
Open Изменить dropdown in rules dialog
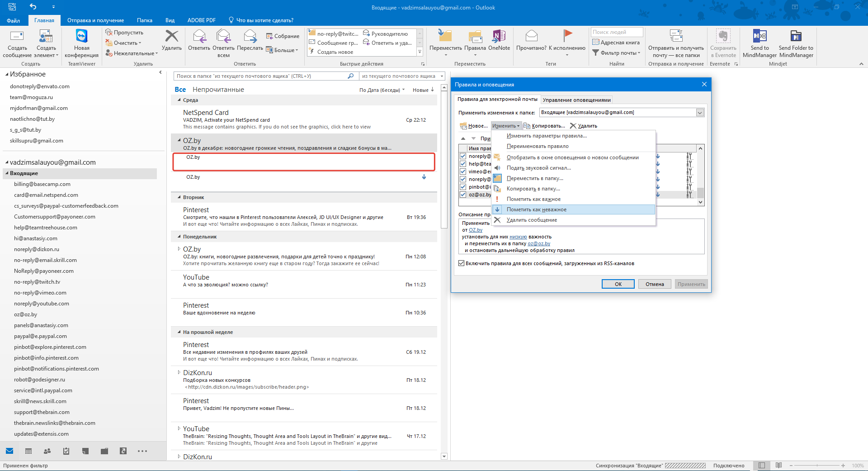(x=506, y=126)
